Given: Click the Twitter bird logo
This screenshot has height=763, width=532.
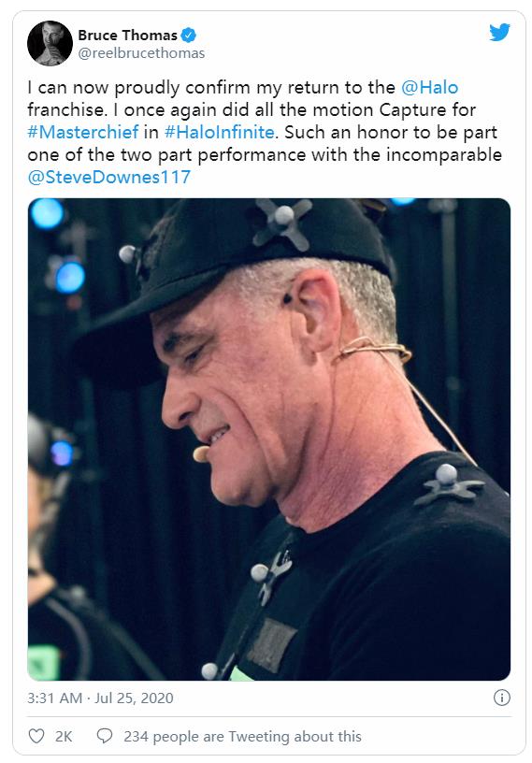Looking at the screenshot, I should (x=499, y=33).
